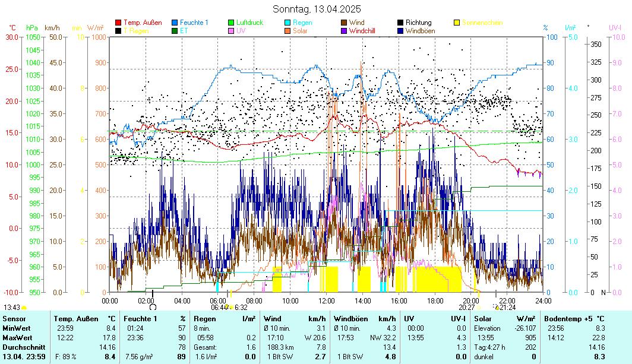The image size is (632, 364).
Task: Click the blue Feuchte 1 legend square
Action: click(175, 23)
